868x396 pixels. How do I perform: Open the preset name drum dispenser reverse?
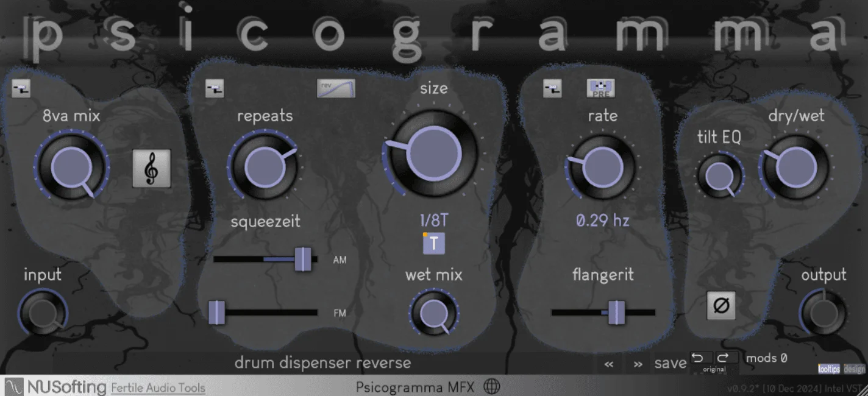point(322,363)
